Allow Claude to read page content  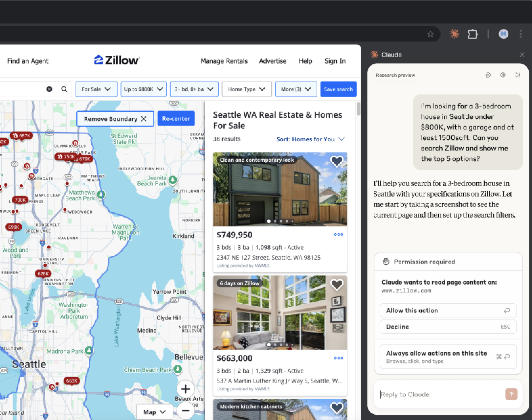pos(448,310)
